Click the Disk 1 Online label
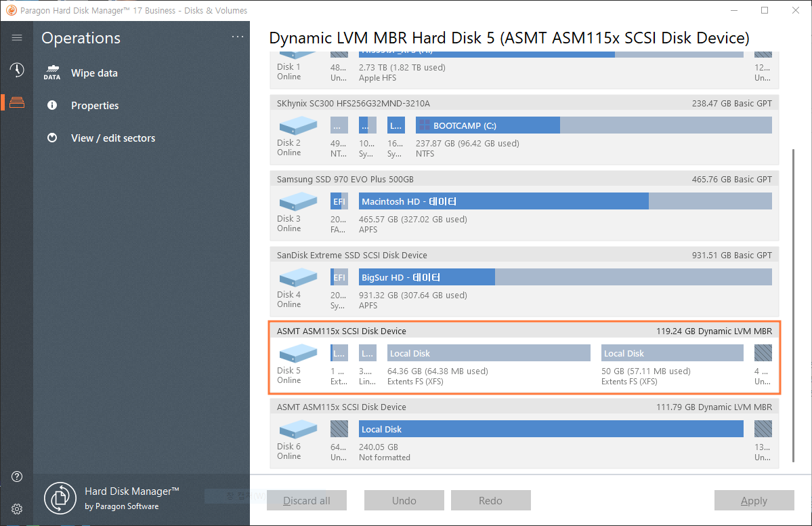 pos(289,72)
